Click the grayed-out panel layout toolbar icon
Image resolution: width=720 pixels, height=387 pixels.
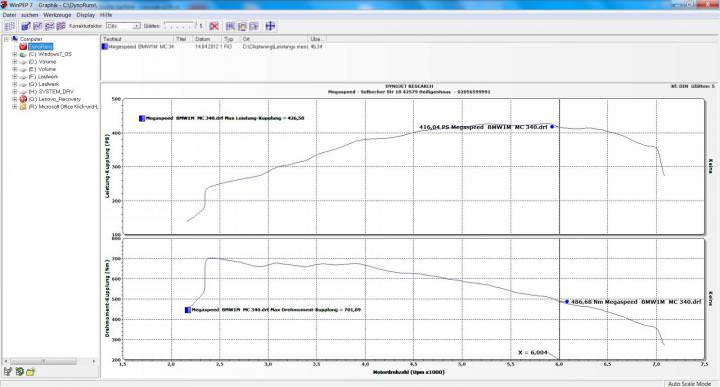click(x=10, y=26)
